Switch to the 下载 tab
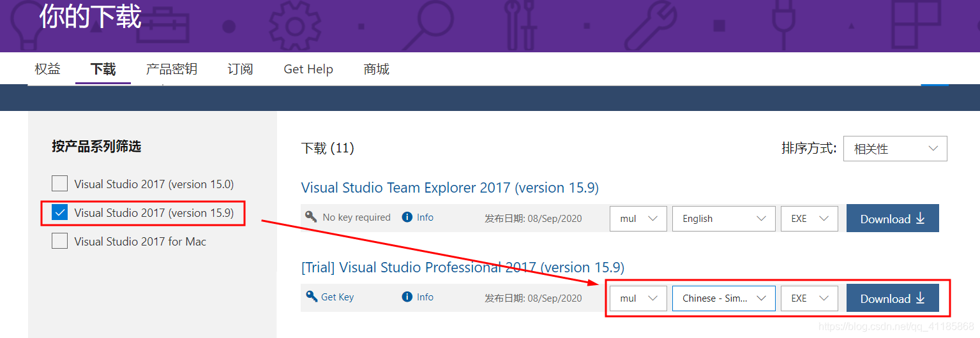 pos(103,69)
